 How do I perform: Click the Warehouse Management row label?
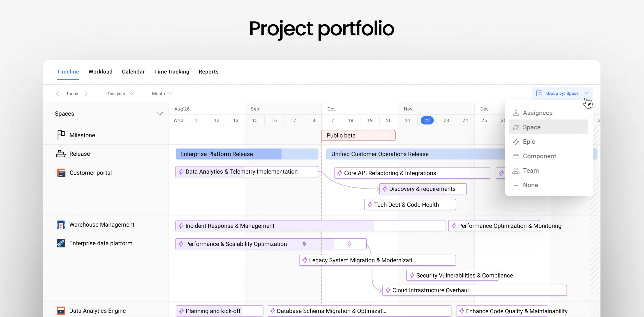coord(102,225)
